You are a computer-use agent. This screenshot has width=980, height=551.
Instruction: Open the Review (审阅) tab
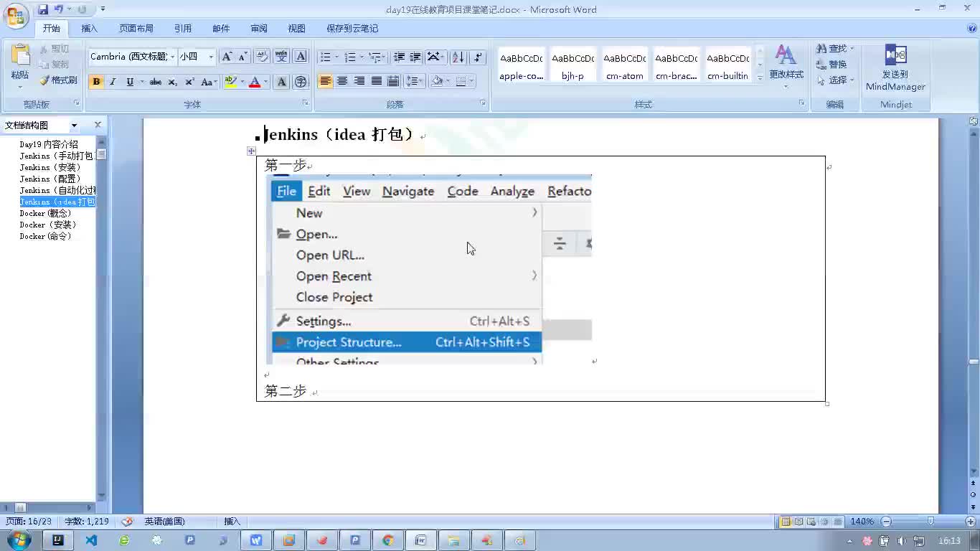[259, 29]
